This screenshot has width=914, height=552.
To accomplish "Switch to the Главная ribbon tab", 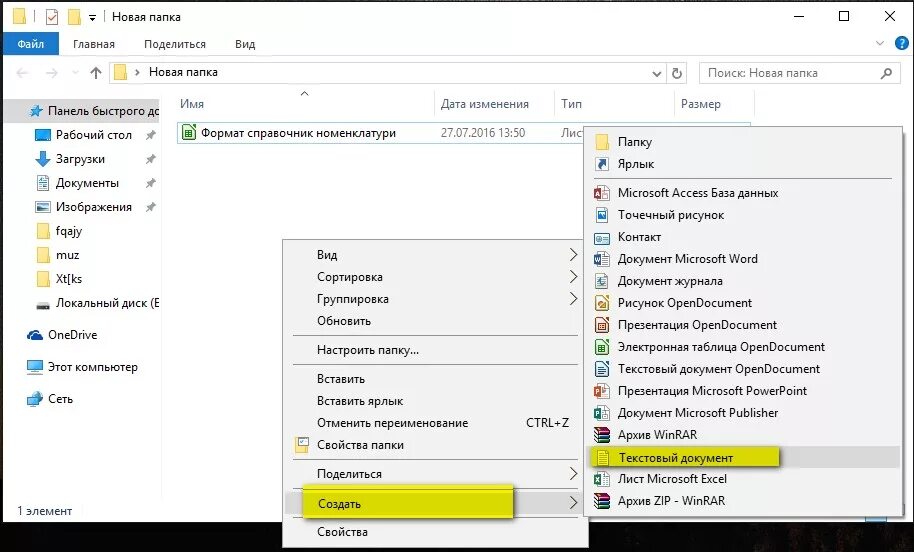I will [x=94, y=44].
